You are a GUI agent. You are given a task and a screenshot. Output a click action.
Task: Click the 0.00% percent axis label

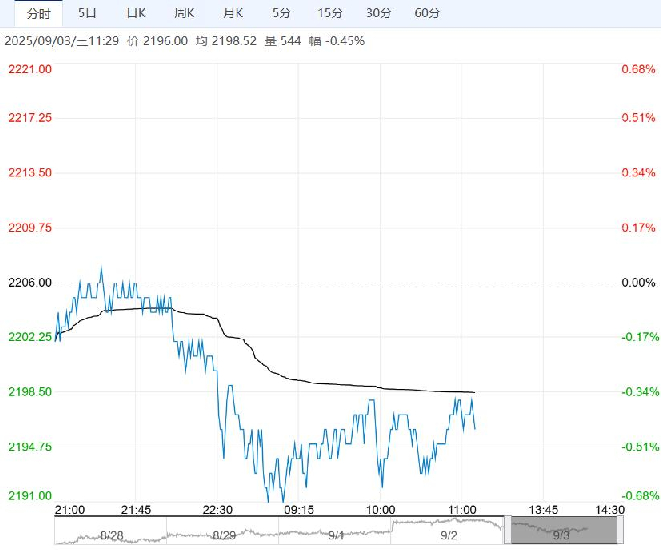coord(638,282)
